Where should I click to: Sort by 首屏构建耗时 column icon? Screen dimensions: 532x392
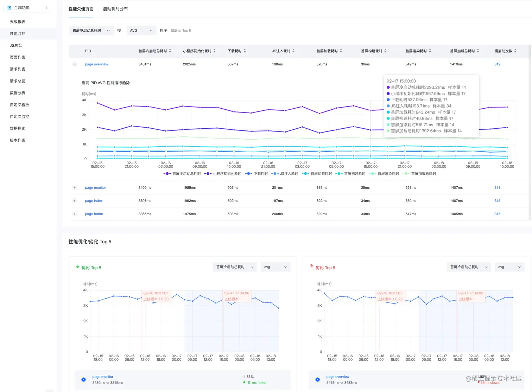click(385, 51)
